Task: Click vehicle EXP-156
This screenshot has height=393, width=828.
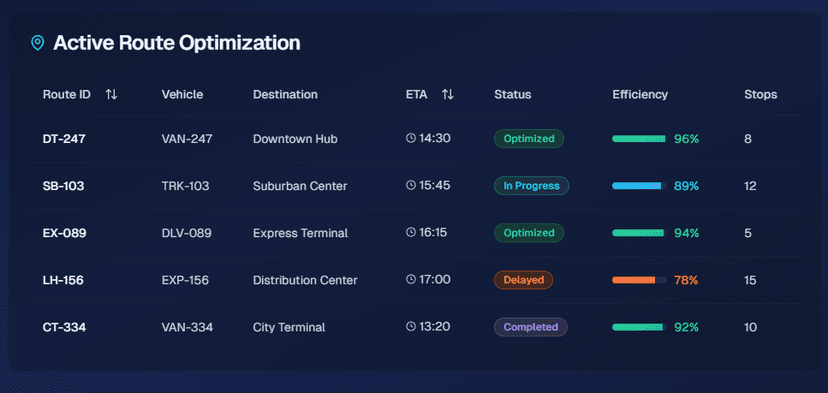Action: pos(185,280)
